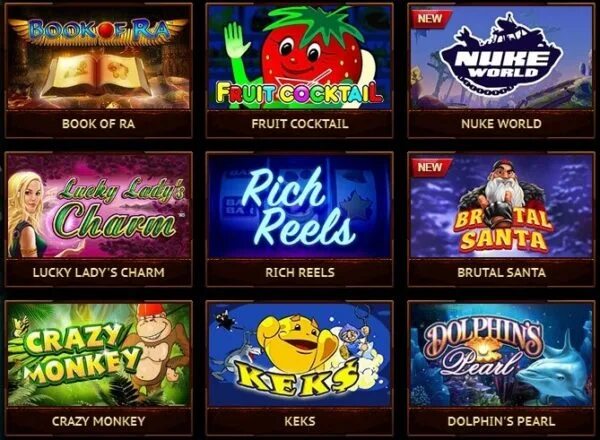Click the NEW badge on Brutal Santa
This screenshot has width=600, height=440.
point(429,167)
